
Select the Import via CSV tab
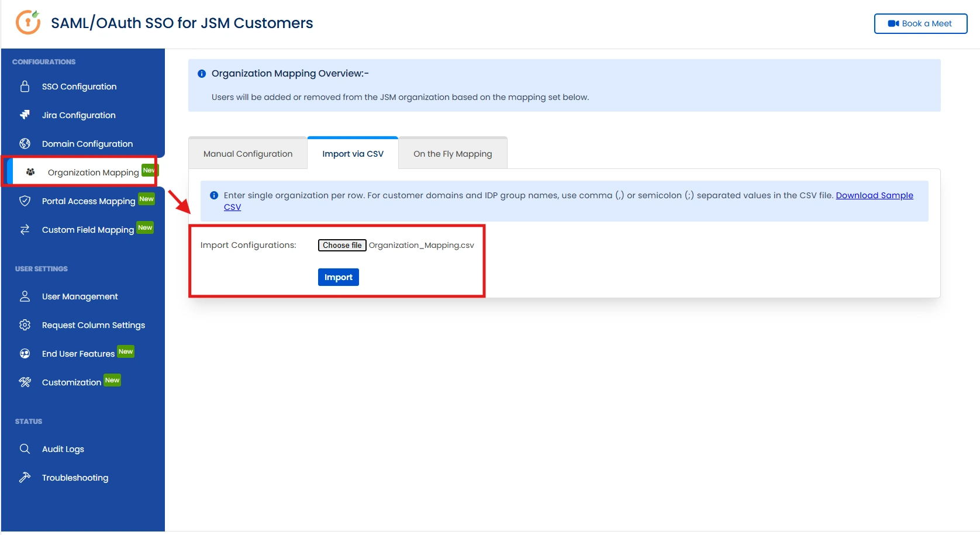pyautogui.click(x=353, y=154)
